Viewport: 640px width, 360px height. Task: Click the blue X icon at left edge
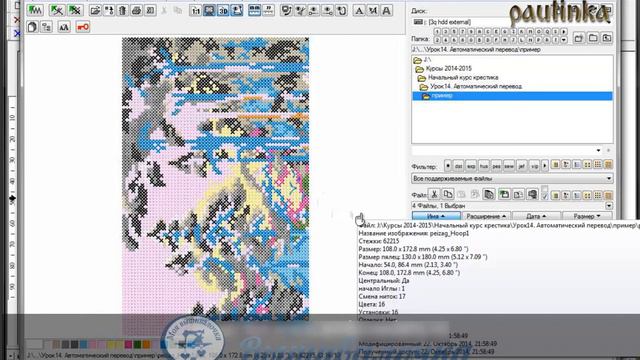point(17,33)
